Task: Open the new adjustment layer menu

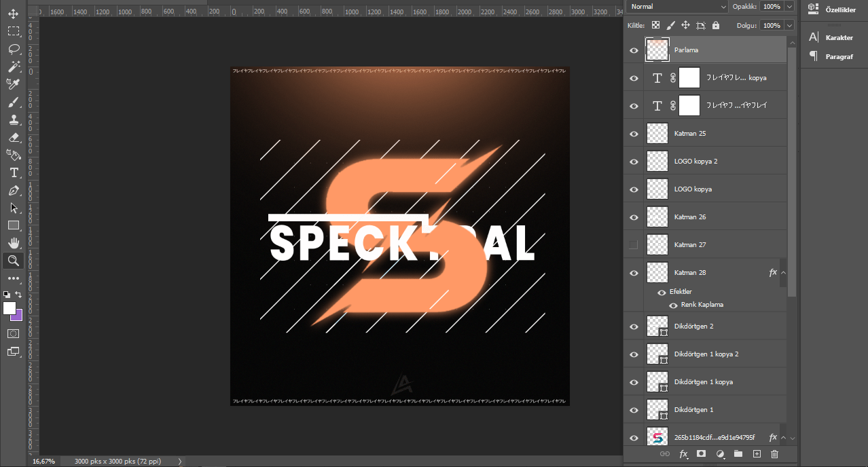Action: pyautogui.click(x=720, y=453)
